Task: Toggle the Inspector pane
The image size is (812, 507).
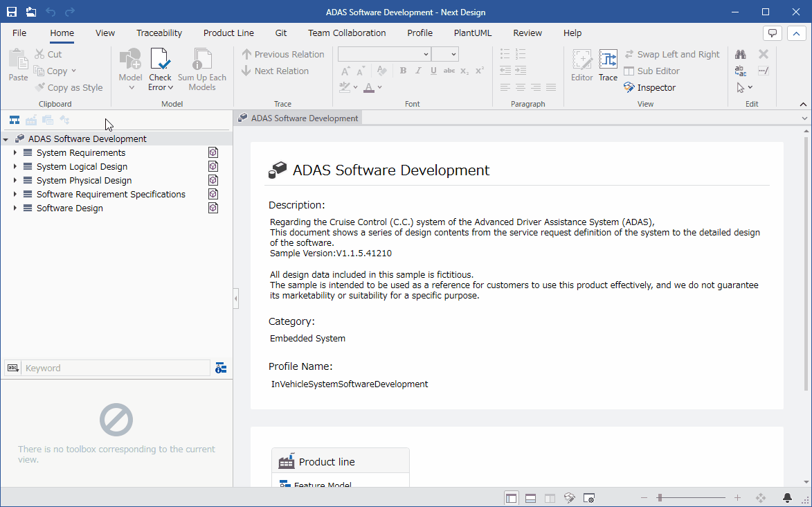Action: [650, 87]
